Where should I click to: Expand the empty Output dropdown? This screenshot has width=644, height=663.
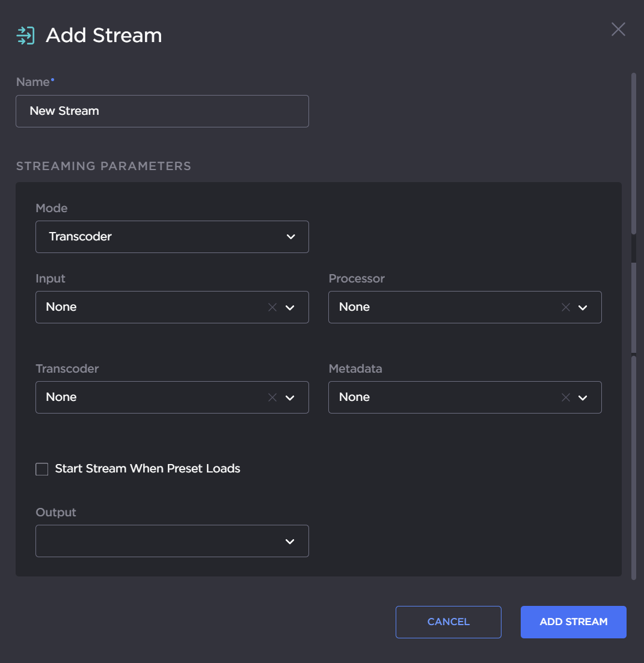point(172,541)
